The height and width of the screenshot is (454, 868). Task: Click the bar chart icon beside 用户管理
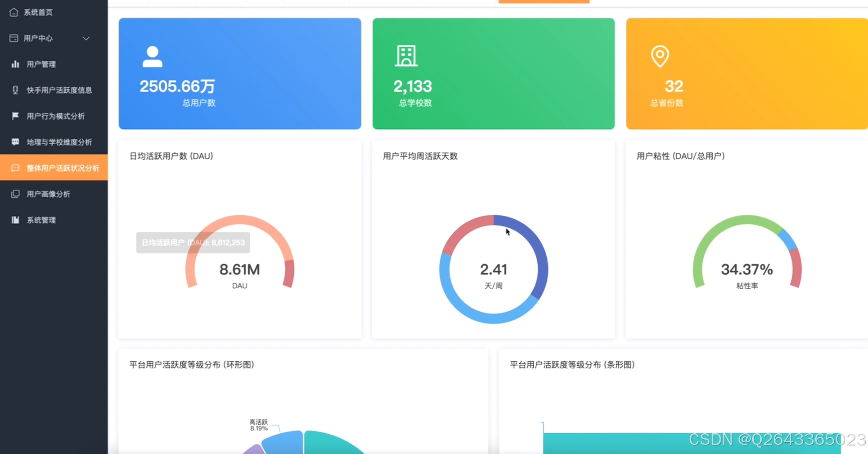[15, 64]
